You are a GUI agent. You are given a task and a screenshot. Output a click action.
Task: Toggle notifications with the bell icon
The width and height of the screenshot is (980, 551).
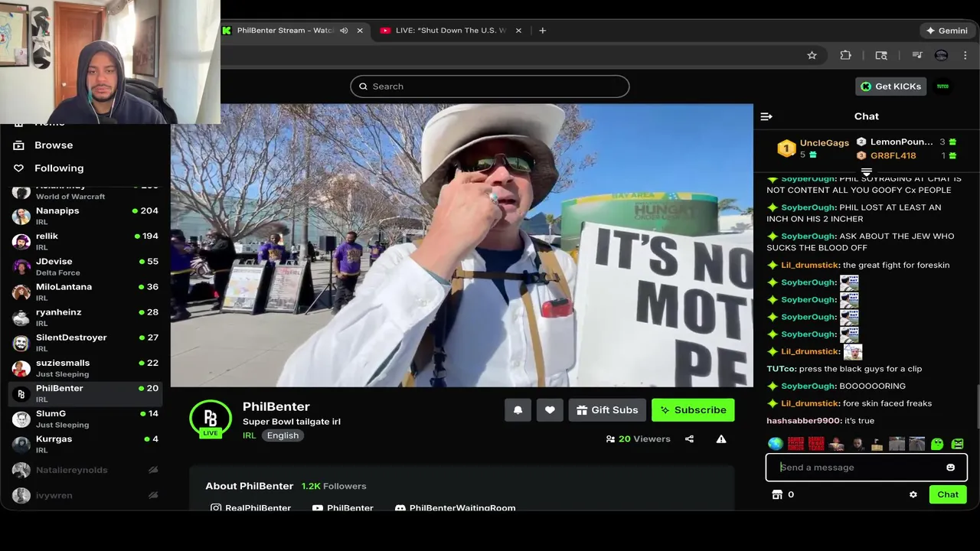518,410
